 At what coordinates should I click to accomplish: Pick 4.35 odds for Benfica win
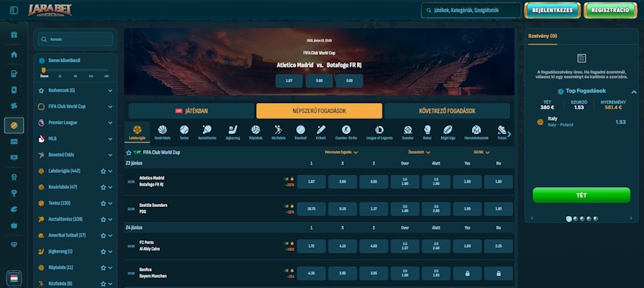click(x=311, y=273)
